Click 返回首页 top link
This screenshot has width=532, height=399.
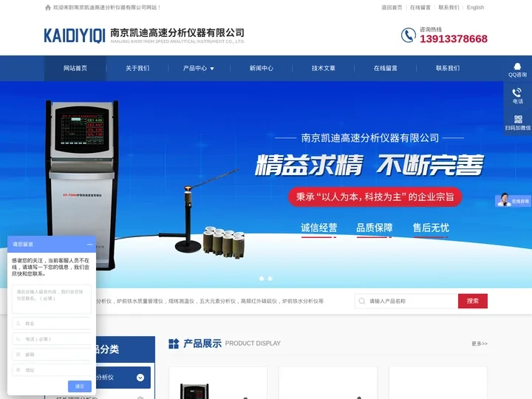click(x=392, y=7)
